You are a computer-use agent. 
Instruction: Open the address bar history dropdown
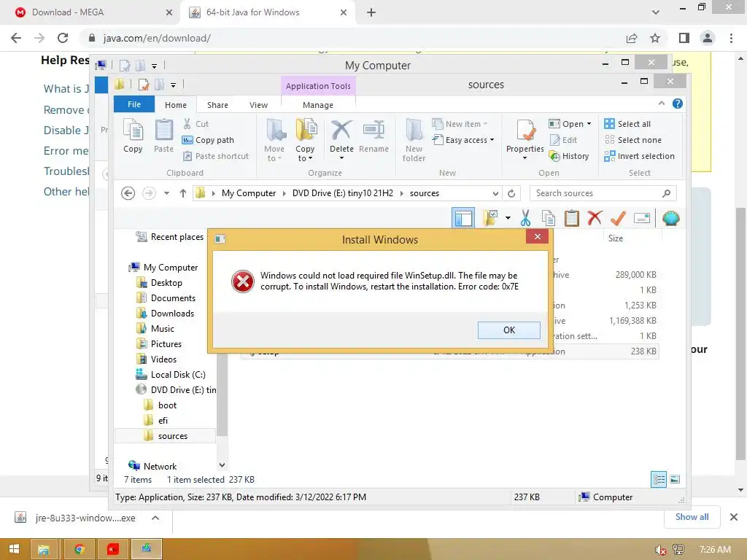click(x=495, y=193)
